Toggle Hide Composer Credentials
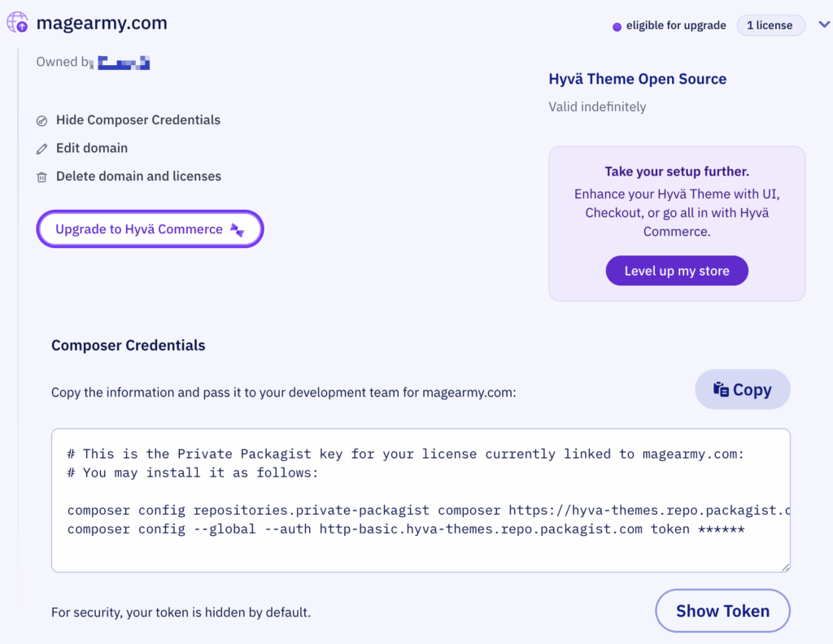833x644 pixels. point(137,120)
